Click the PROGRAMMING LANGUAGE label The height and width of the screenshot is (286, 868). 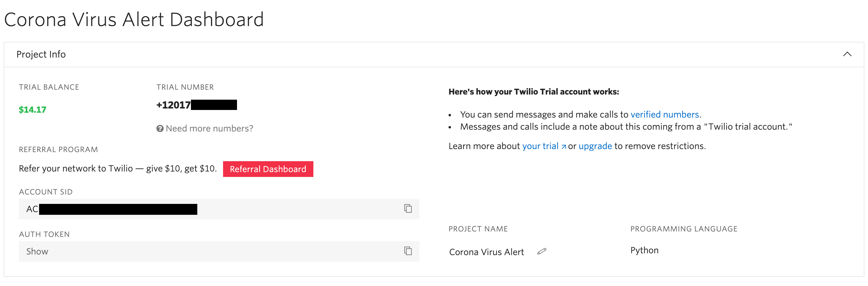point(684,229)
